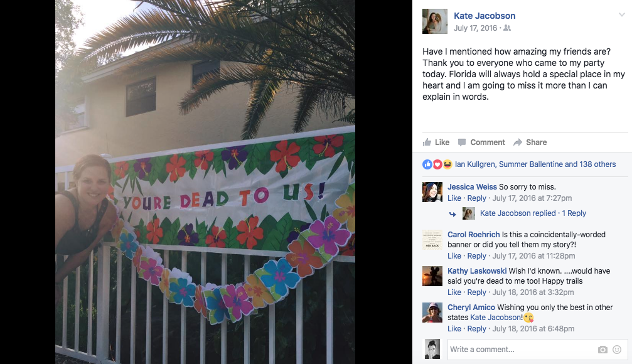
Task: Open the red Love reaction icon
Action: 437,164
